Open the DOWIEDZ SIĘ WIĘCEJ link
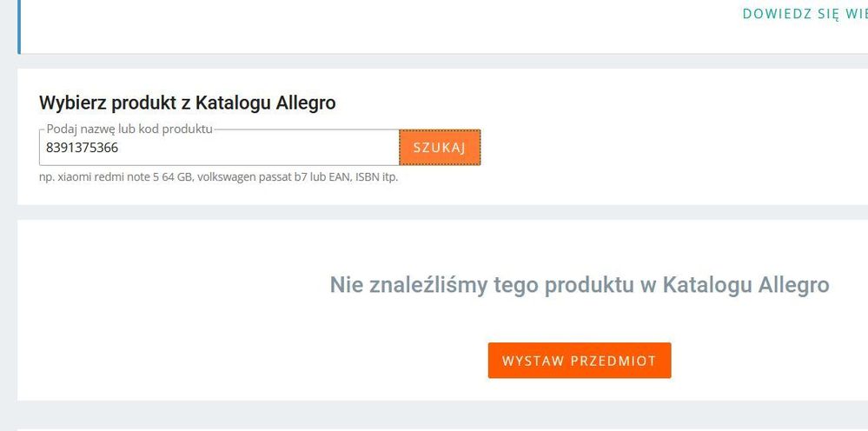 coord(805,14)
